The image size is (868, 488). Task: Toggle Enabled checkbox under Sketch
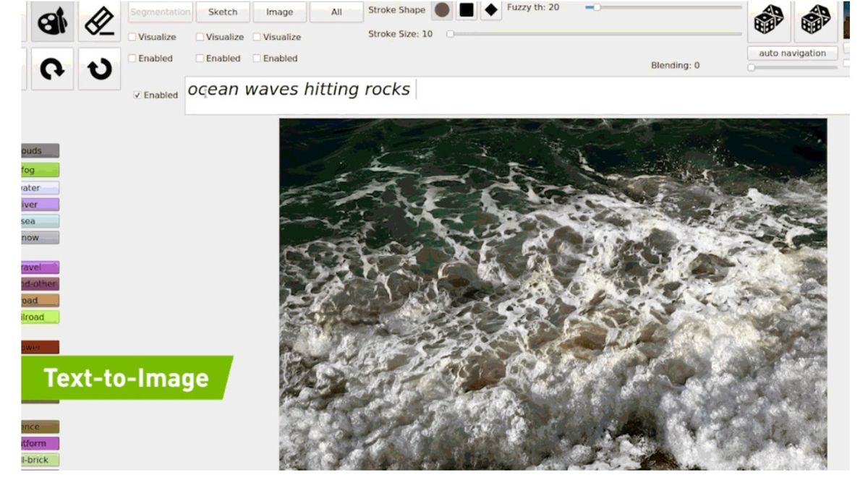click(x=200, y=59)
